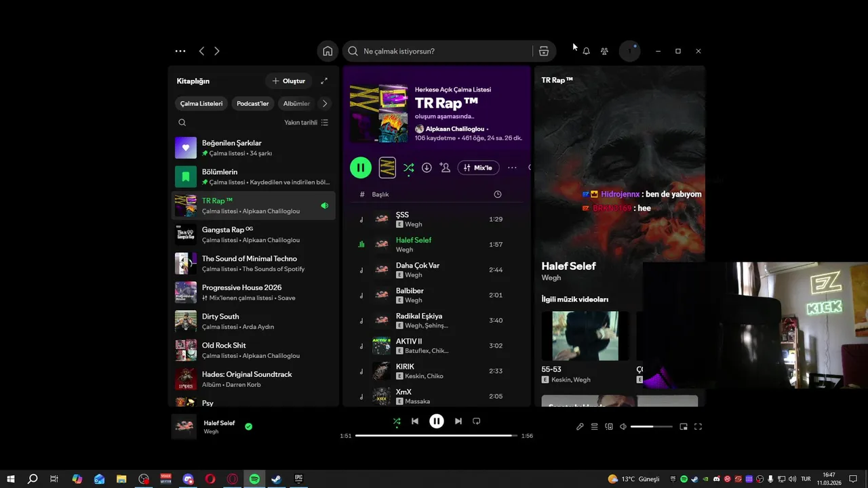Screen dimensions: 868x488
Task: Open The Sound of Minimal Techno playlist
Action: (254, 264)
